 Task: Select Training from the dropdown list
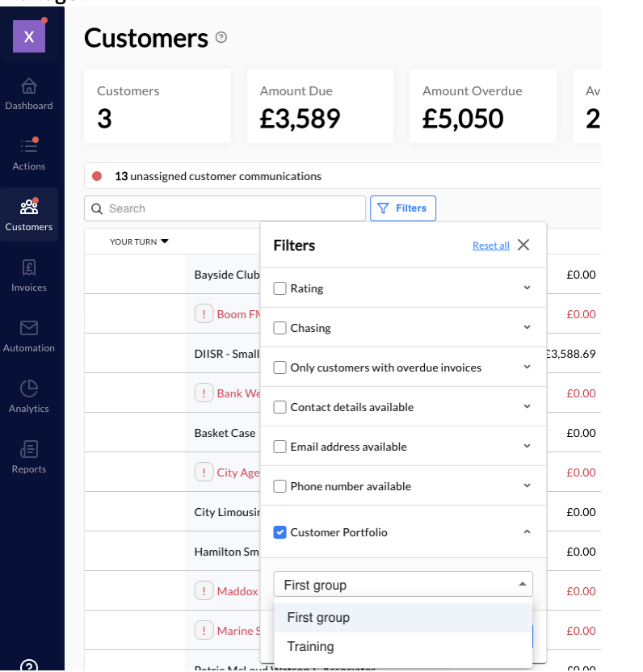(311, 646)
